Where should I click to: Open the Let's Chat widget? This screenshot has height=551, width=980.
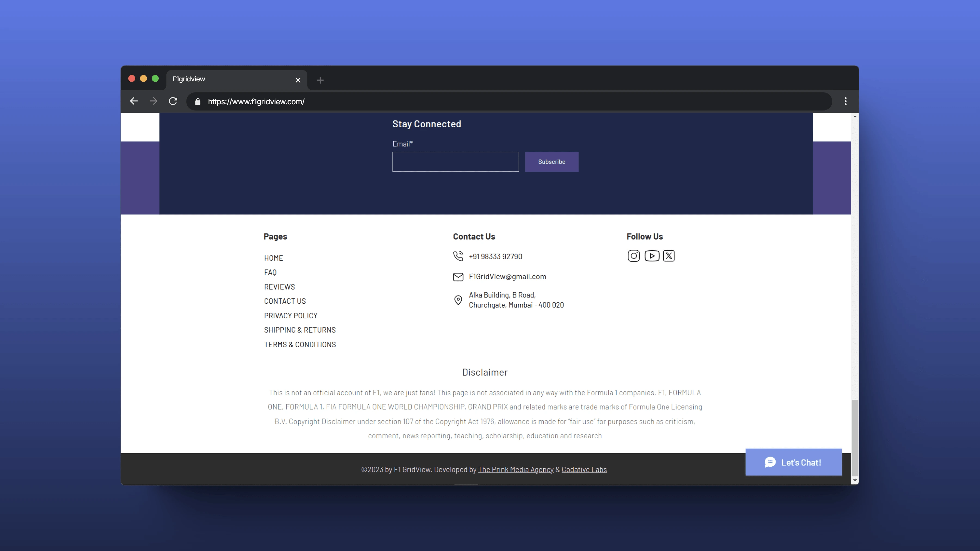(793, 462)
